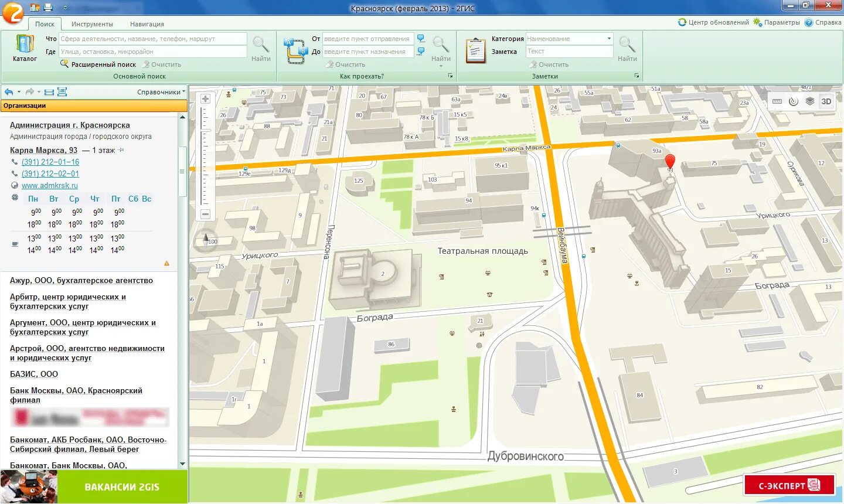Image resolution: width=844 pixels, height=504 pixels.
Task: Click the red location pin on map
Action: click(x=670, y=162)
